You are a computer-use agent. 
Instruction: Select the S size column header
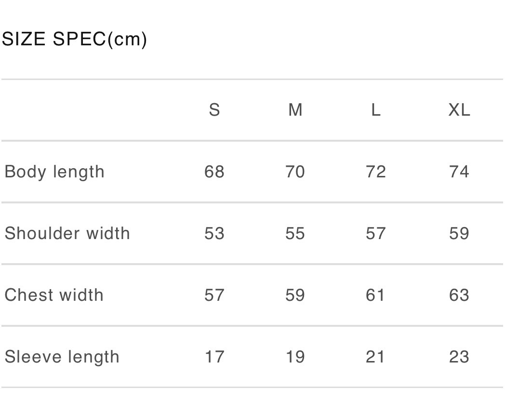[x=214, y=110]
